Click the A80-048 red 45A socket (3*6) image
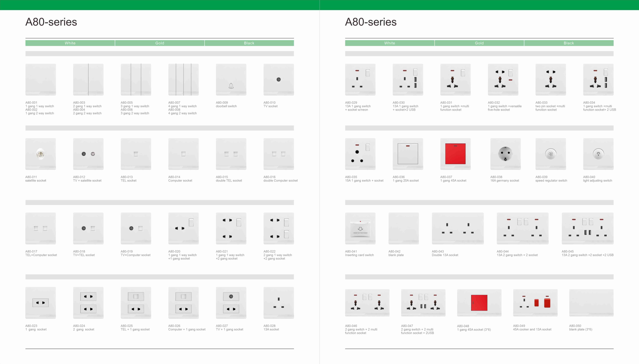This screenshot has width=639, height=364. tap(479, 303)
